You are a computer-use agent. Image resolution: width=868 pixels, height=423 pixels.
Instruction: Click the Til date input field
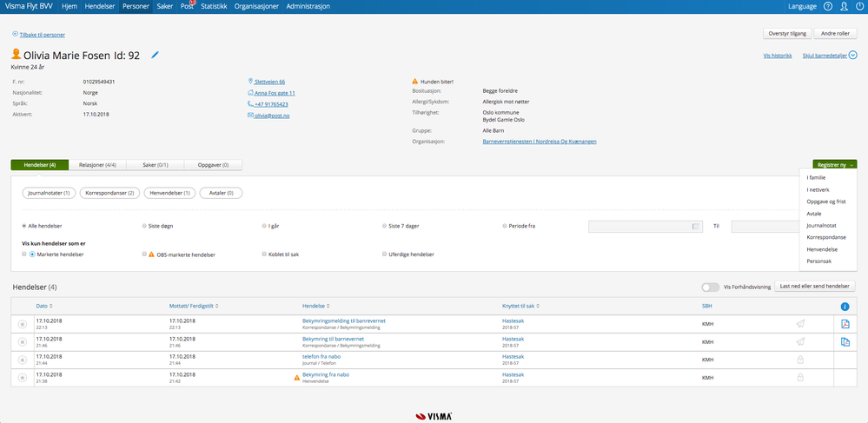point(765,227)
